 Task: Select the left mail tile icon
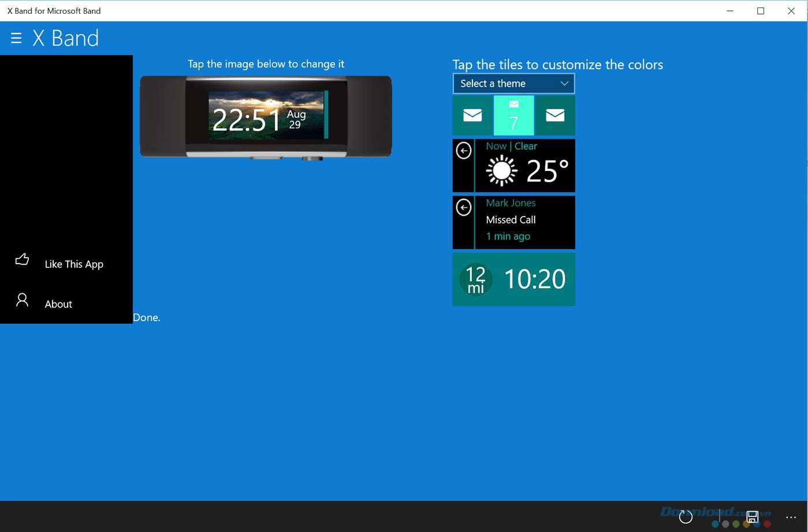click(472, 115)
